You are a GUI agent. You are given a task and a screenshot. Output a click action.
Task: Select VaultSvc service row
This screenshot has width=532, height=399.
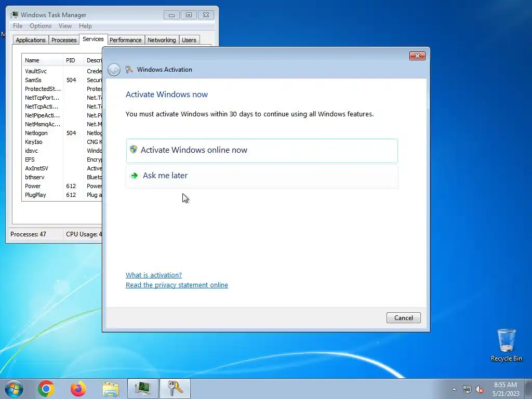pyautogui.click(x=62, y=71)
